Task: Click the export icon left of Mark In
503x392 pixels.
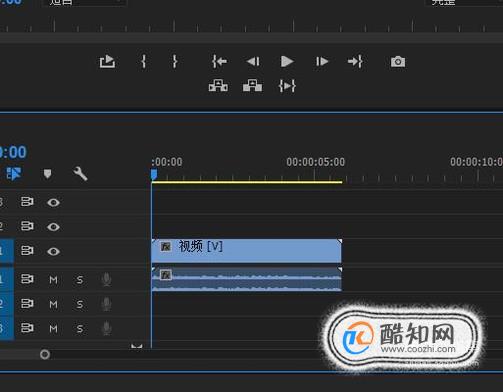Action: point(107,61)
